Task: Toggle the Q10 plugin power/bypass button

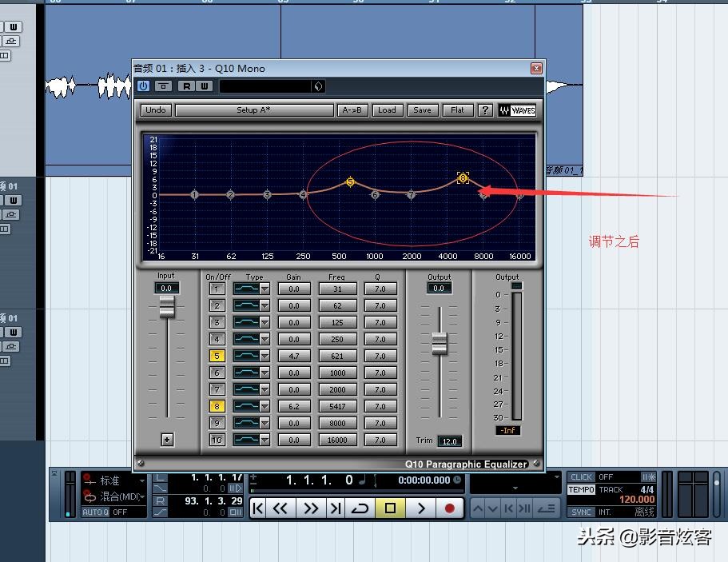Action: [x=144, y=86]
